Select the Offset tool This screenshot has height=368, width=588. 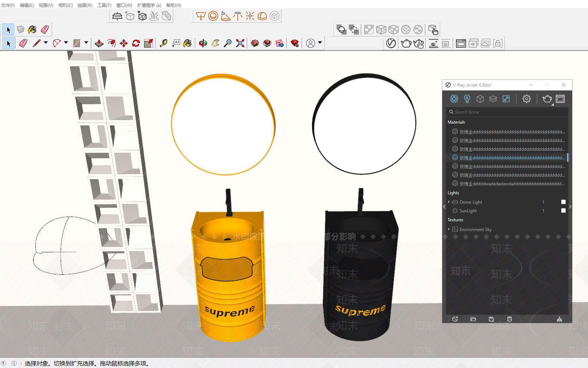coord(111,43)
